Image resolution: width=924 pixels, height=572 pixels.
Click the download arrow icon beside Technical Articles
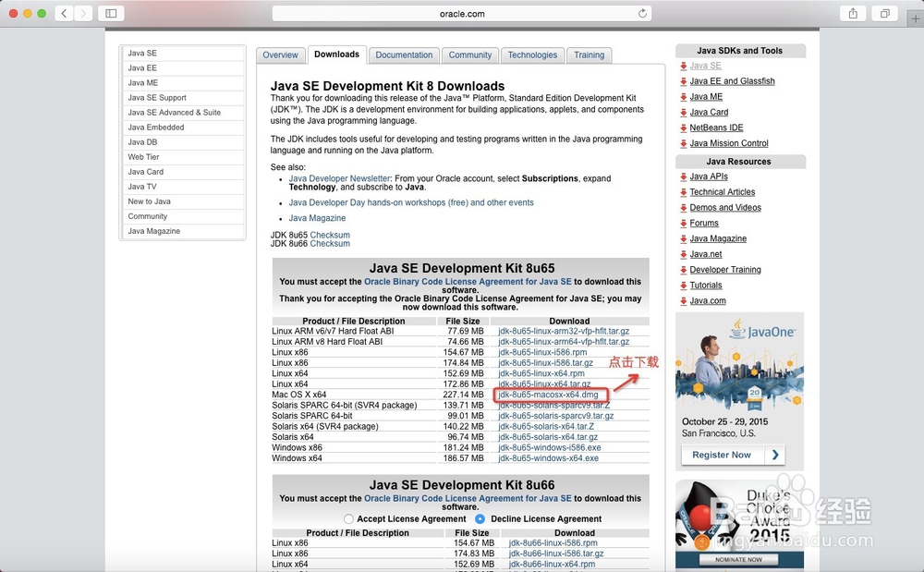pyautogui.click(x=683, y=192)
